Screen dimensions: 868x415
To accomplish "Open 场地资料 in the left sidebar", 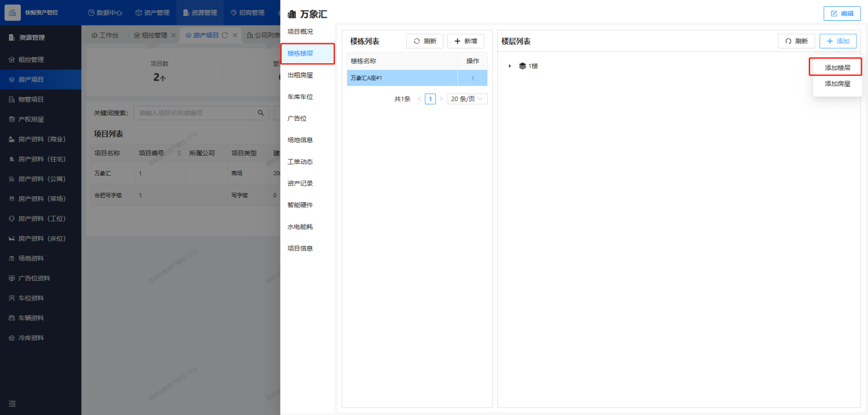I will coord(41,258).
